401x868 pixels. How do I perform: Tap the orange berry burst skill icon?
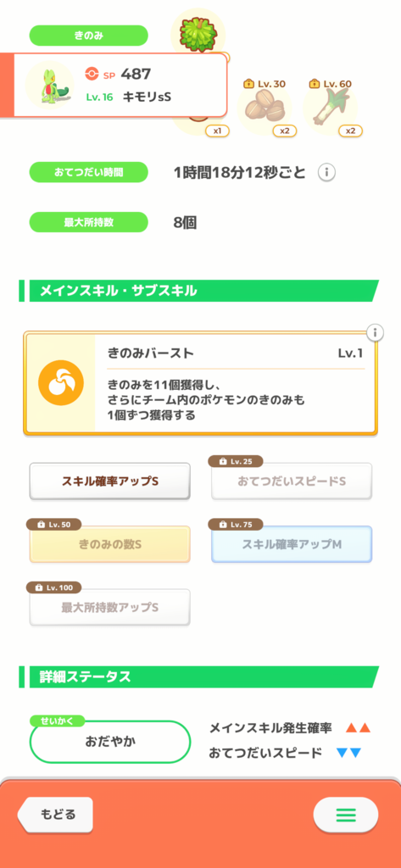61,382
